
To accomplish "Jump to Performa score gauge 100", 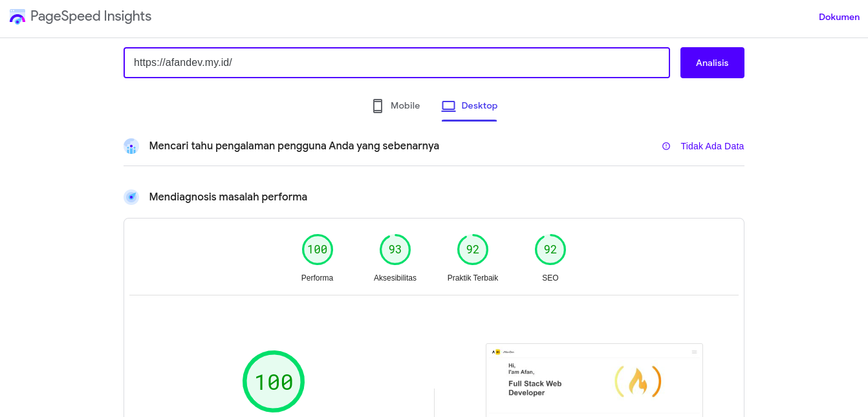I will [x=318, y=250].
